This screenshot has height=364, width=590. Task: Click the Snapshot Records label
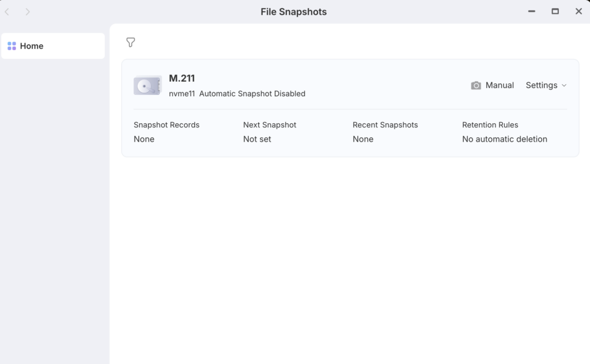[x=167, y=125]
